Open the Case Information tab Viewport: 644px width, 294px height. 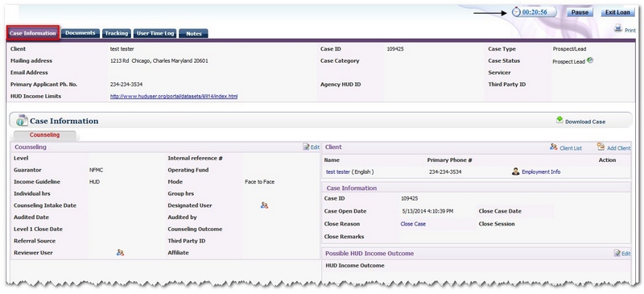(x=33, y=33)
